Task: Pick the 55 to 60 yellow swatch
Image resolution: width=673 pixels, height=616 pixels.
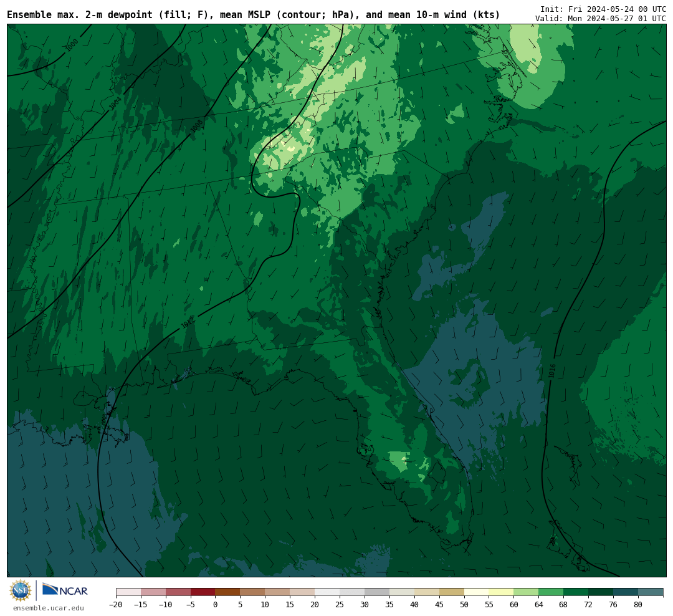Action: (x=502, y=592)
